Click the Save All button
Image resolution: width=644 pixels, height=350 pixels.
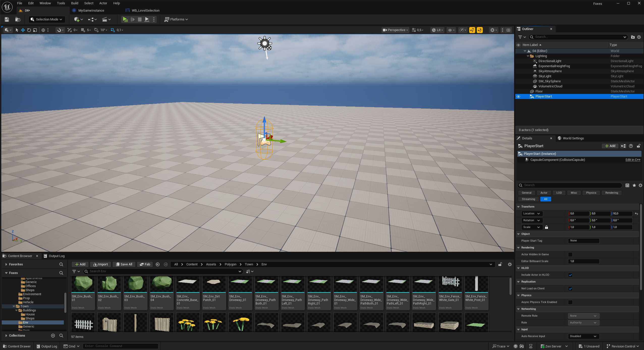pos(124,264)
